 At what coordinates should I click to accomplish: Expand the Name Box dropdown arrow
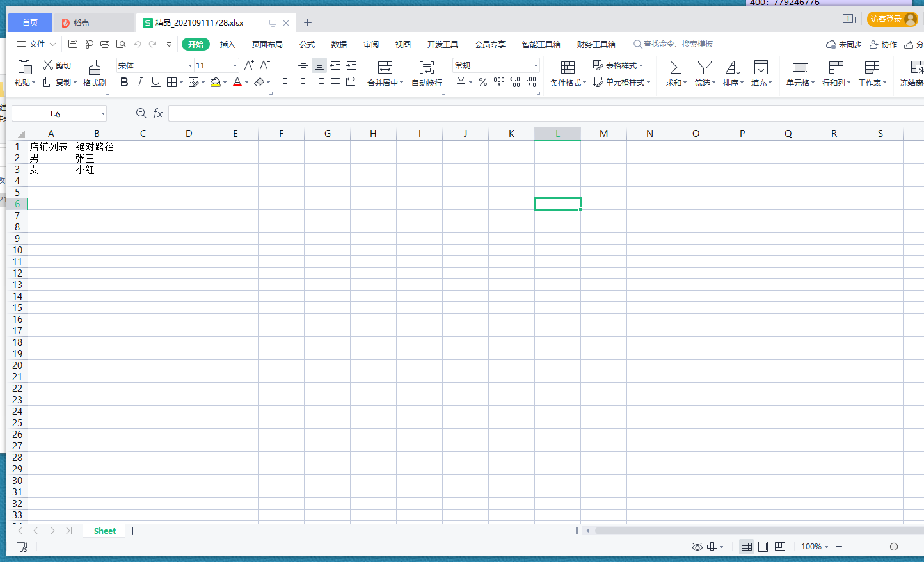click(x=103, y=114)
